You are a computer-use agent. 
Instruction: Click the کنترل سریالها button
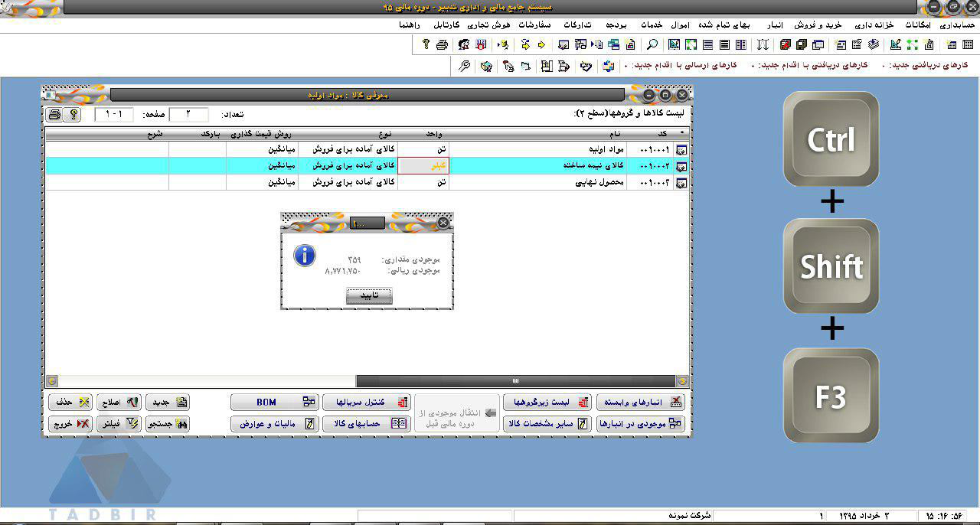coord(367,402)
